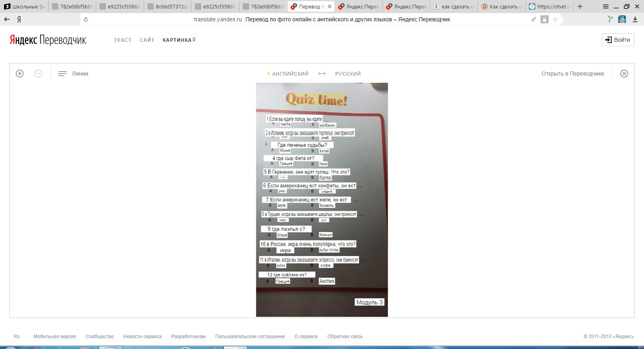Bookmark page with star icon

pos(555,19)
